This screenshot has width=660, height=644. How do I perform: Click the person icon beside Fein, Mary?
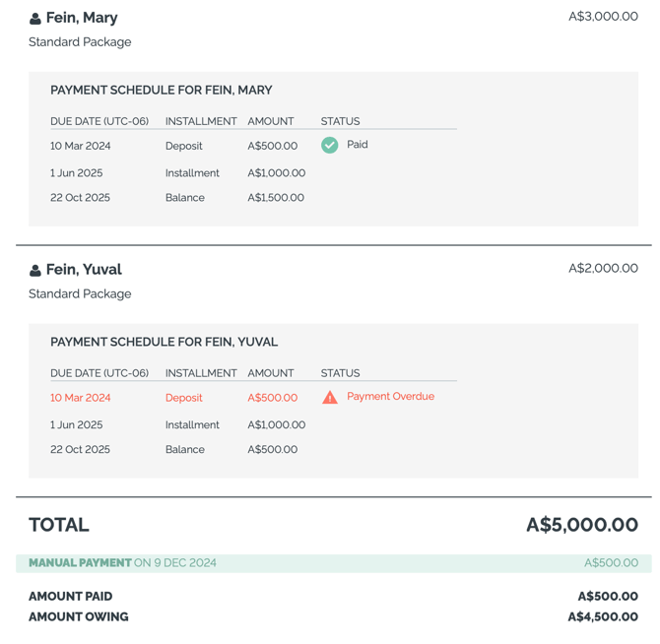coord(35,19)
